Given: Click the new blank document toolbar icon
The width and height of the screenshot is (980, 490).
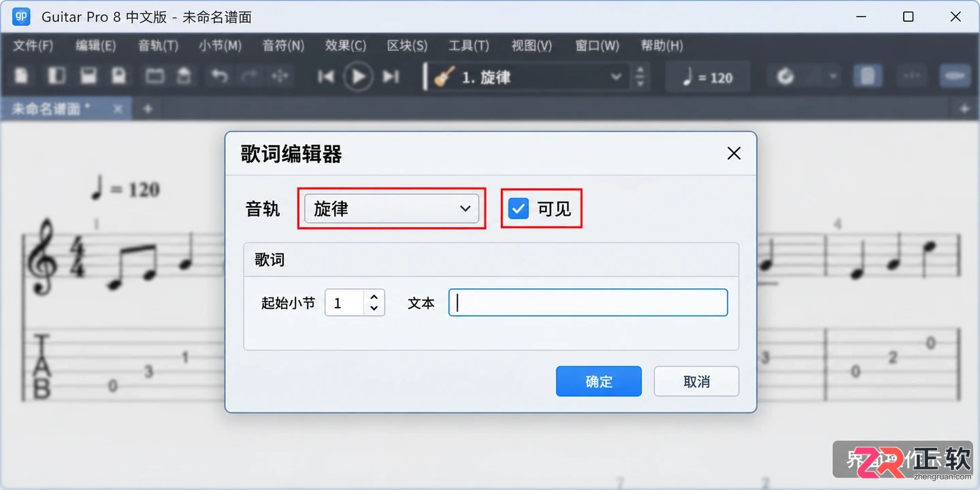Looking at the screenshot, I should pyautogui.click(x=22, y=76).
